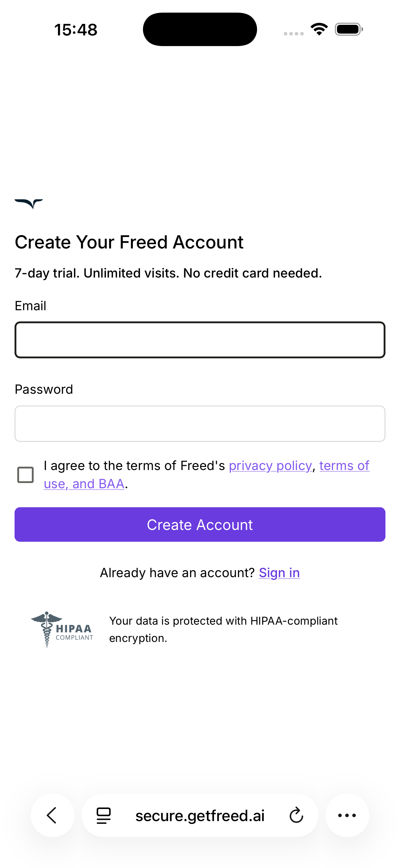
Task: Open the privacy policy link
Action: point(271,465)
